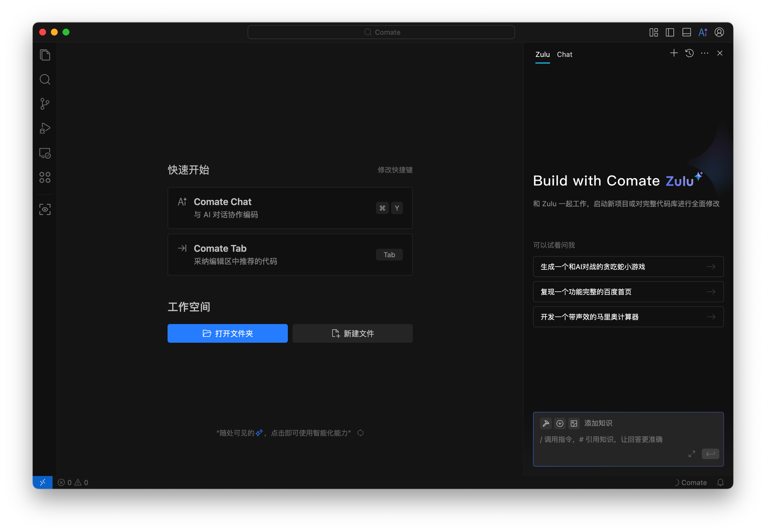Customize layout icon in title bar
Image resolution: width=766 pixels, height=532 pixels.
(x=654, y=32)
